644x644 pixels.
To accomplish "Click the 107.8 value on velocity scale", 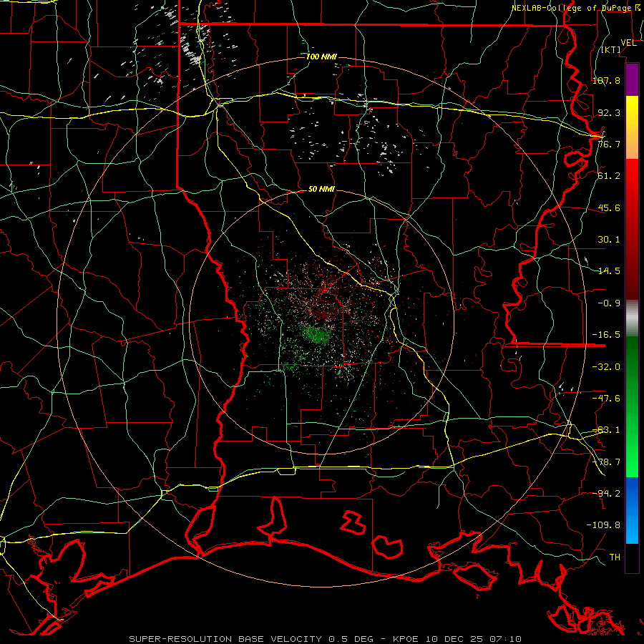I will 606,80.
